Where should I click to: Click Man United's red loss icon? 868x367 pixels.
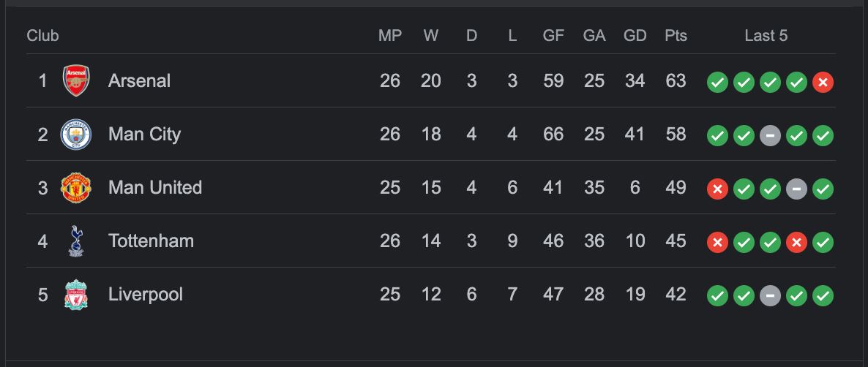(x=717, y=189)
